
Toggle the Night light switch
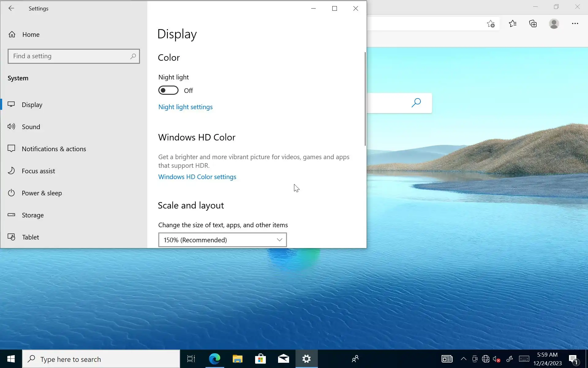168,90
